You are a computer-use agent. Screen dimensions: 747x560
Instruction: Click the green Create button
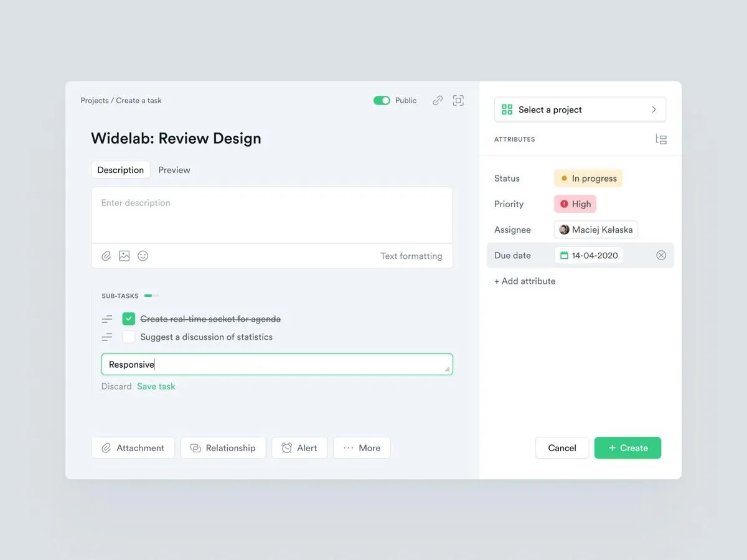pyautogui.click(x=627, y=448)
